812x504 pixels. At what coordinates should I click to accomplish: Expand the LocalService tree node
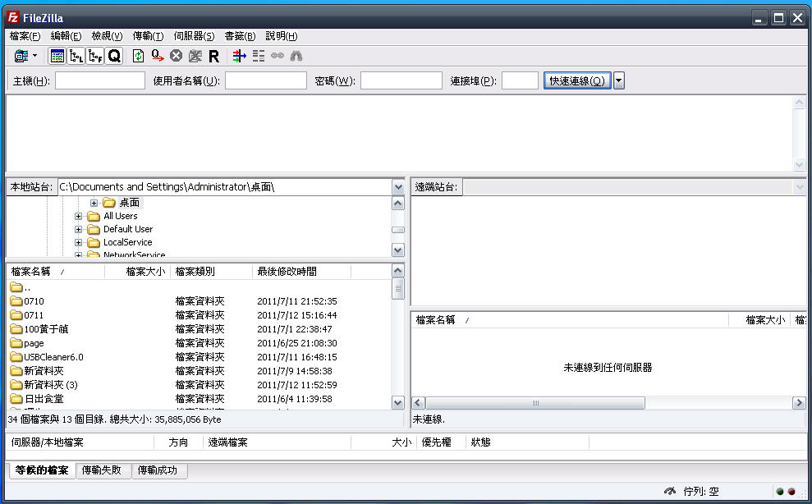pyautogui.click(x=78, y=242)
